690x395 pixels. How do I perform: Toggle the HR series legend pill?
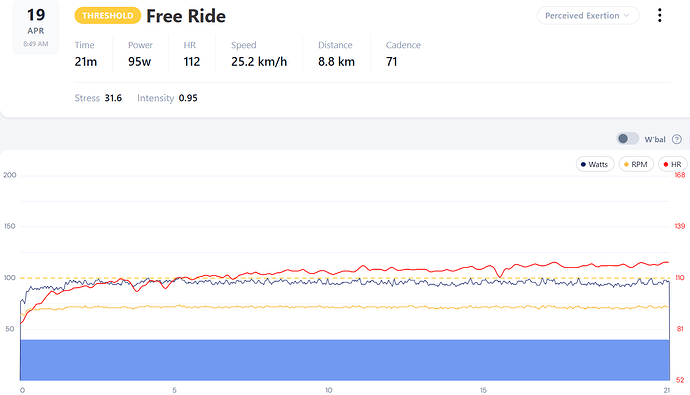pos(672,165)
